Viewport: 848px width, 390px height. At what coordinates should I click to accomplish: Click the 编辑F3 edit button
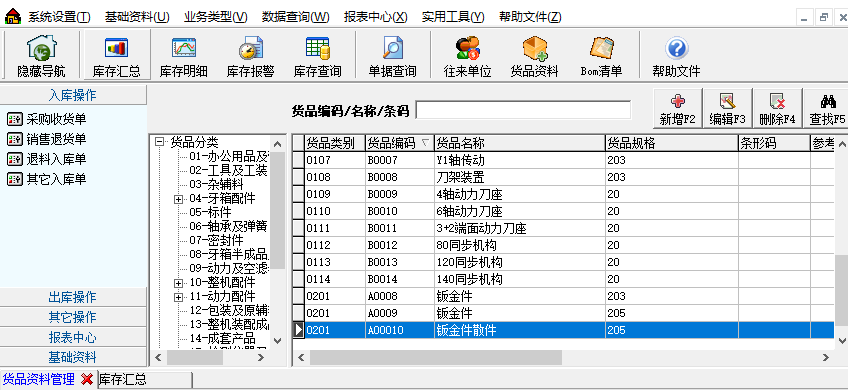point(727,109)
